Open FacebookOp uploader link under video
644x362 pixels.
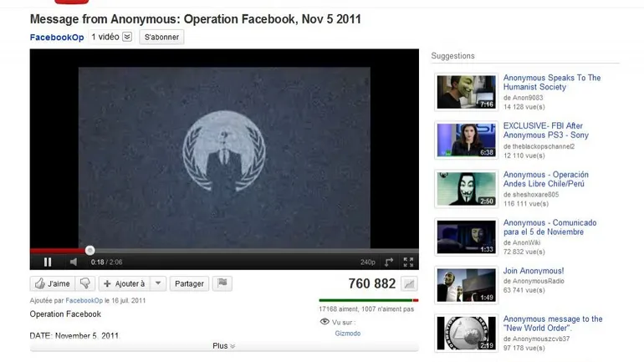pyautogui.click(x=84, y=300)
